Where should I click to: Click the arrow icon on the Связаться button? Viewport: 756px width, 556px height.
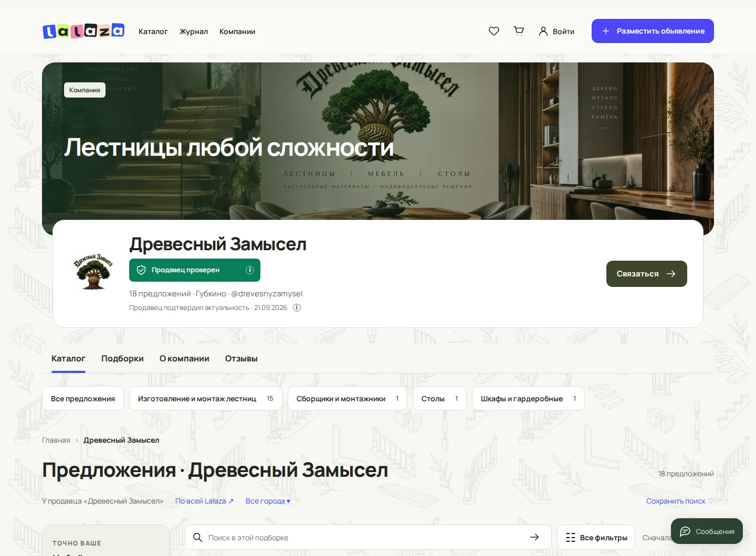(671, 274)
